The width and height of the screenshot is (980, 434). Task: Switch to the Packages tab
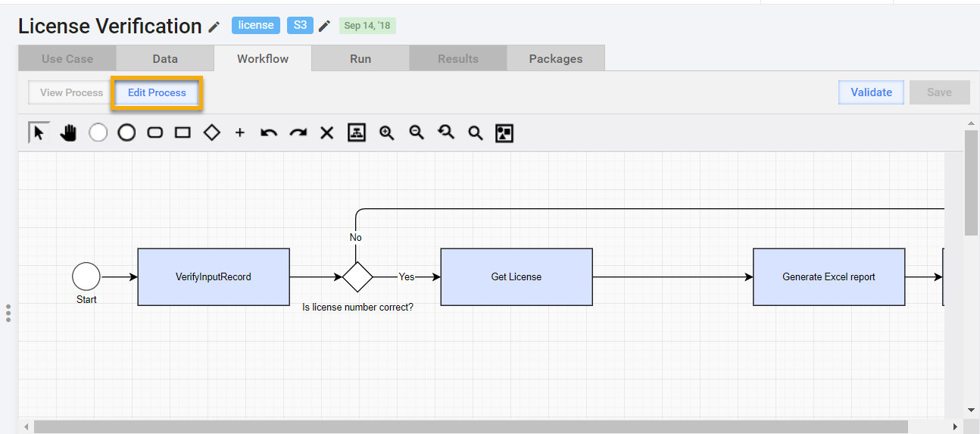coord(556,58)
